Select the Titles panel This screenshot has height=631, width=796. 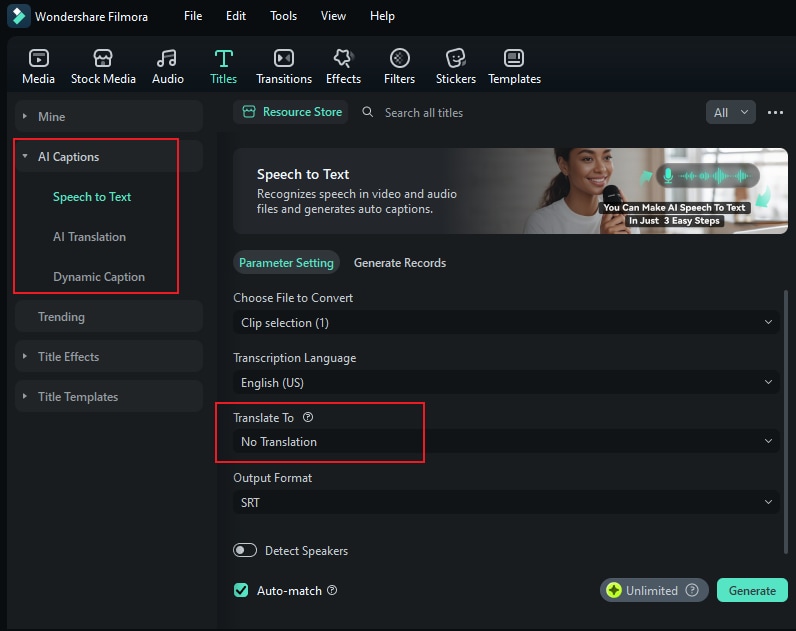point(223,67)
